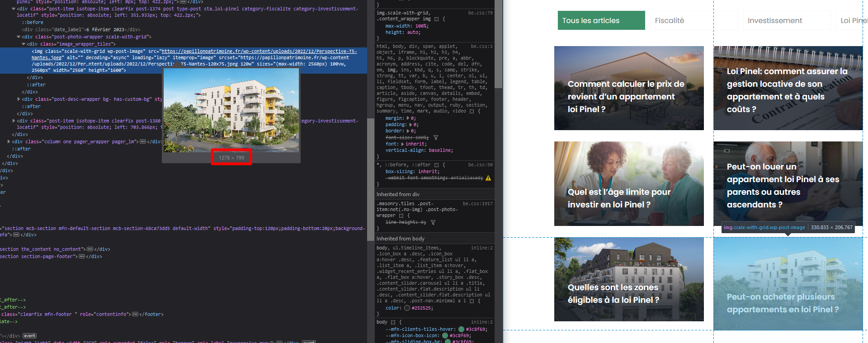This screenshot has width=868, height=343.
Task: Click ellipsis badge of pager_wrapper div
Action: coord(143,141)
